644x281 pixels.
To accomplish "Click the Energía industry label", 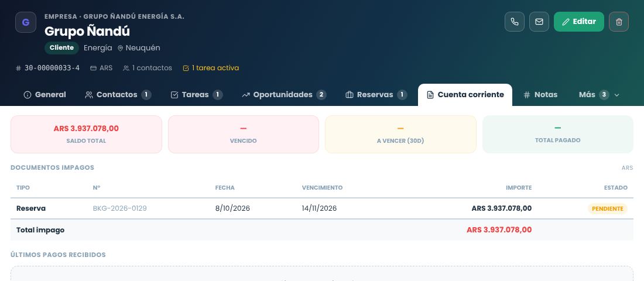I will (x=98, y=48).
